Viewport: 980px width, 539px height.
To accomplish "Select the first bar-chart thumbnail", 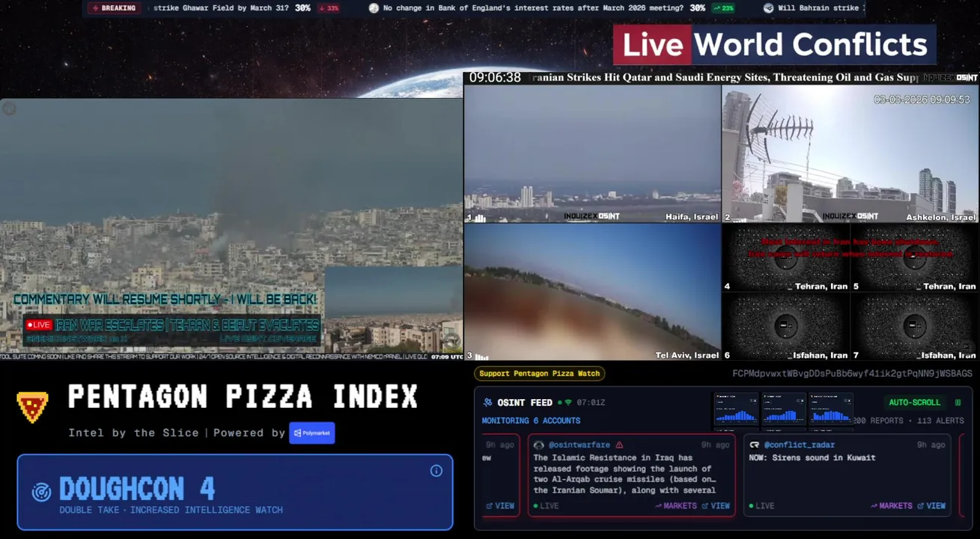I will [737, 410].
